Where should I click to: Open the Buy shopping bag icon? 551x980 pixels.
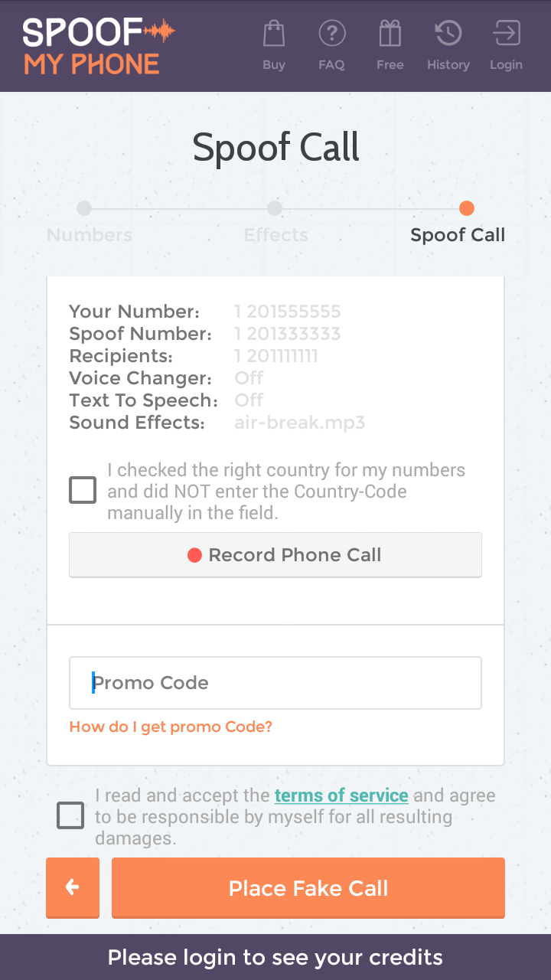coord(273,34)
